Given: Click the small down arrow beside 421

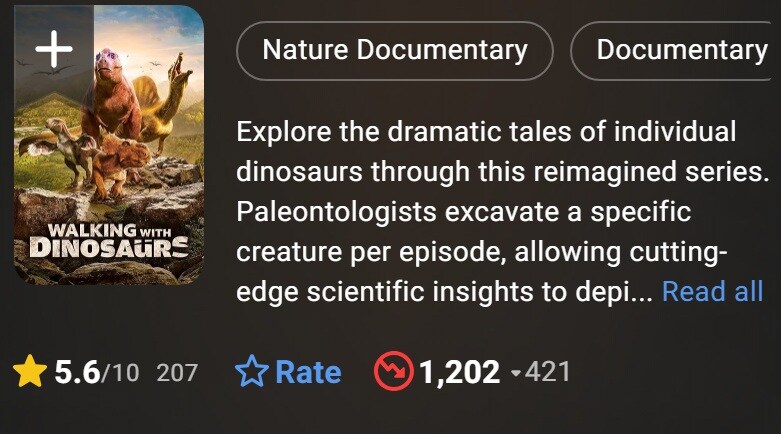Looking at the screenshot, I should pyautogui.click(x=516, y=373).
